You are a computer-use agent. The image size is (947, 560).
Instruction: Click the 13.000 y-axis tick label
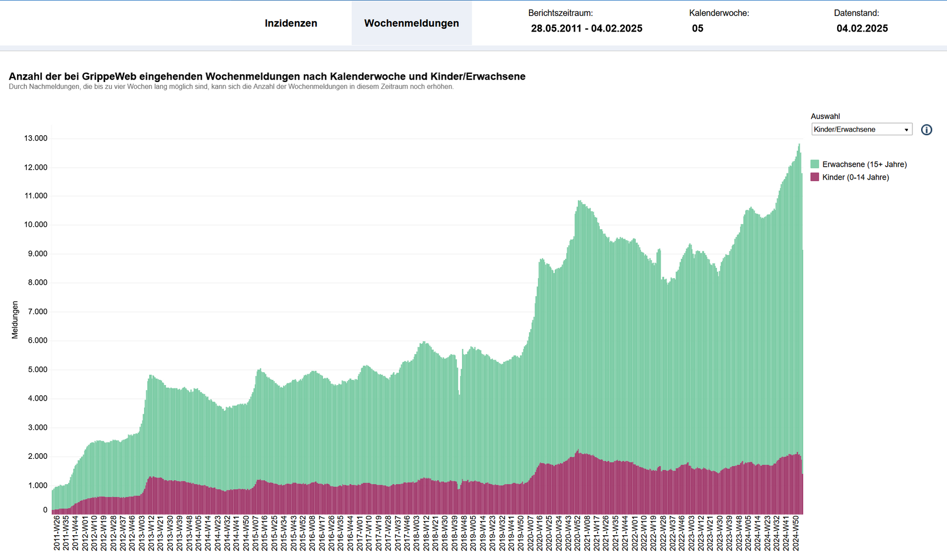coord(36,138)
